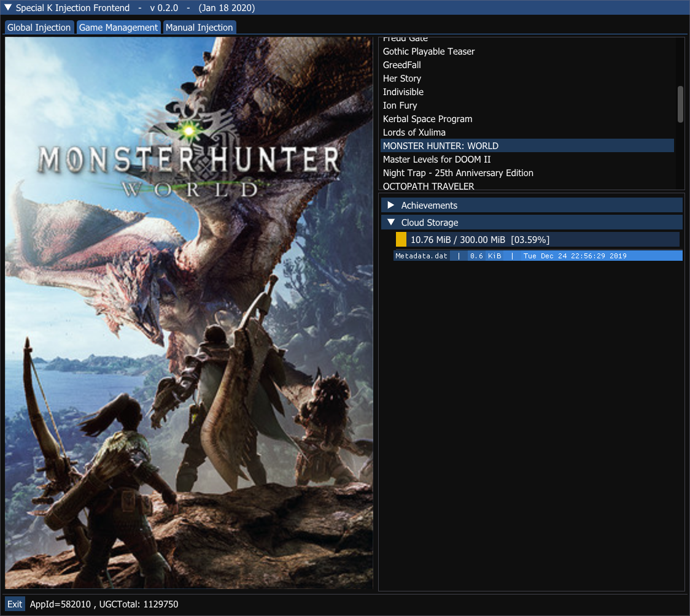Collapse the Cloud Storage section
690x616 pixels.
391,222
